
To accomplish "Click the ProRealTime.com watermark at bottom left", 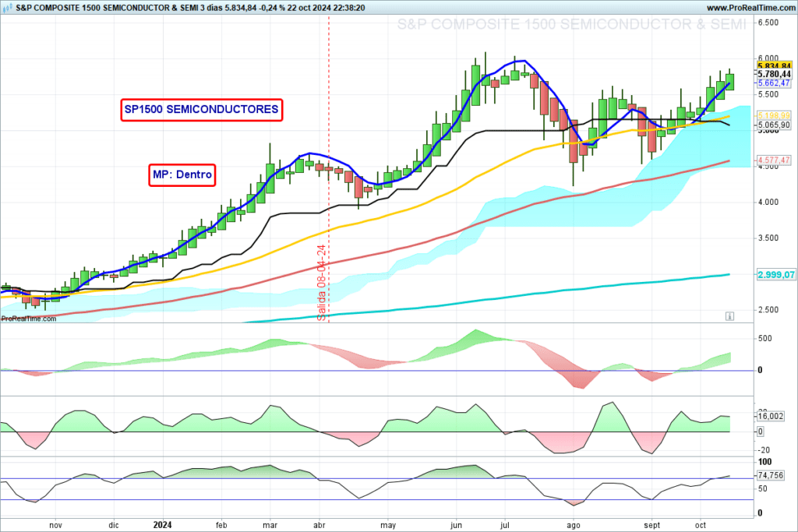I will pos(29,319).
